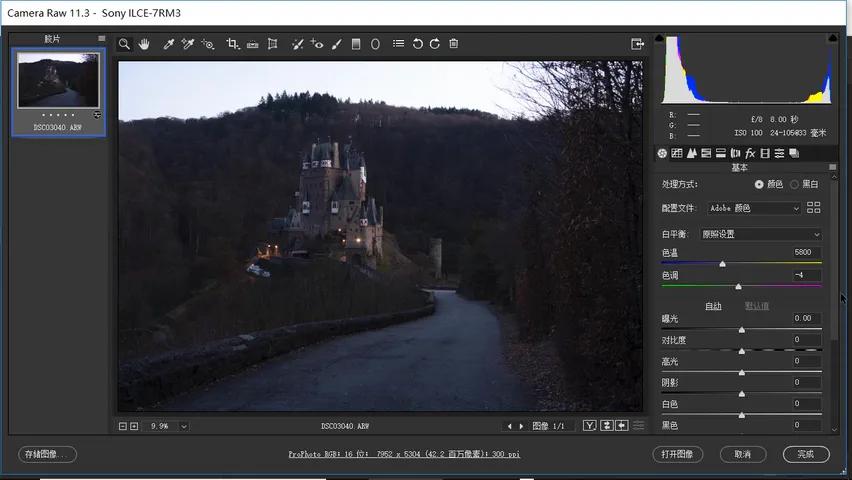The image size is (852, 480).
Task: Select the White Balance eyedropper tool
Action: 168,44
